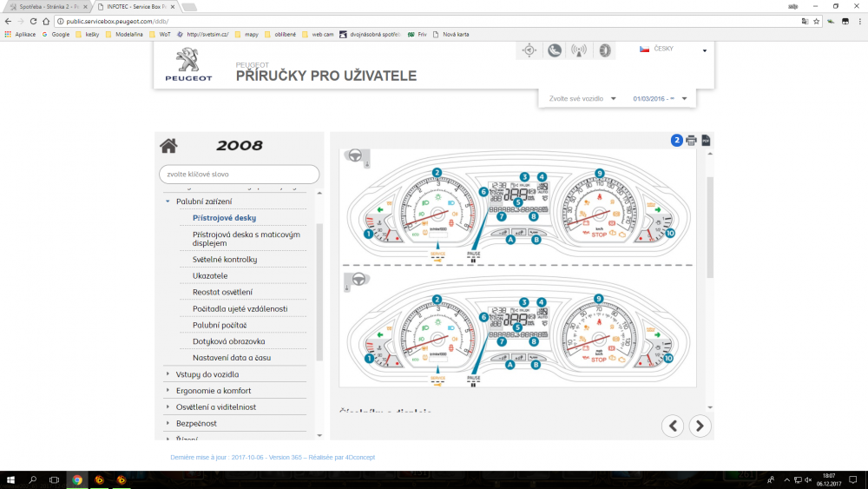Go to the next manual page arrow
This screenshot has height=489, width=868.
pyautogui.click(x=700, y=426)
